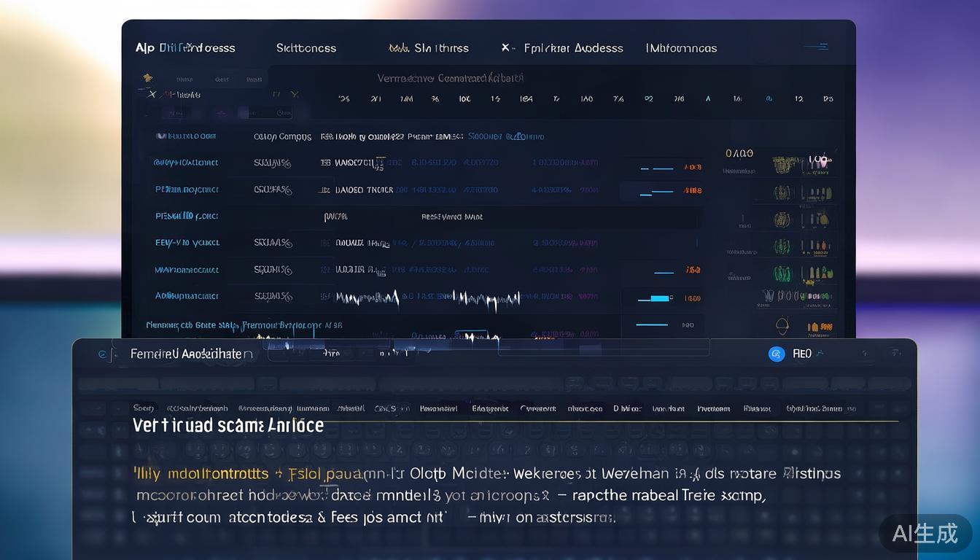Click the waveform icon before Sln ithrss tab
Screen dimensions: 980x560
point(398,48)
